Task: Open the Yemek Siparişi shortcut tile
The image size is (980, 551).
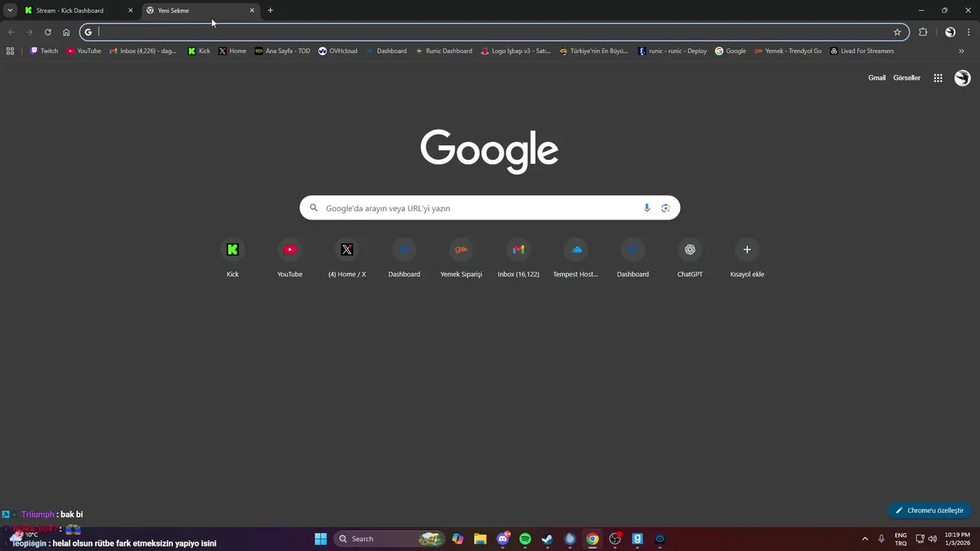Action: (461, 258)
